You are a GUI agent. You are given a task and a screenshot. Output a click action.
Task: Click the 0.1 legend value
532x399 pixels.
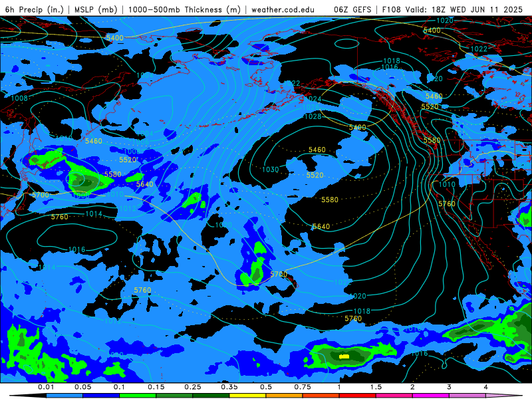pos(120,387)
